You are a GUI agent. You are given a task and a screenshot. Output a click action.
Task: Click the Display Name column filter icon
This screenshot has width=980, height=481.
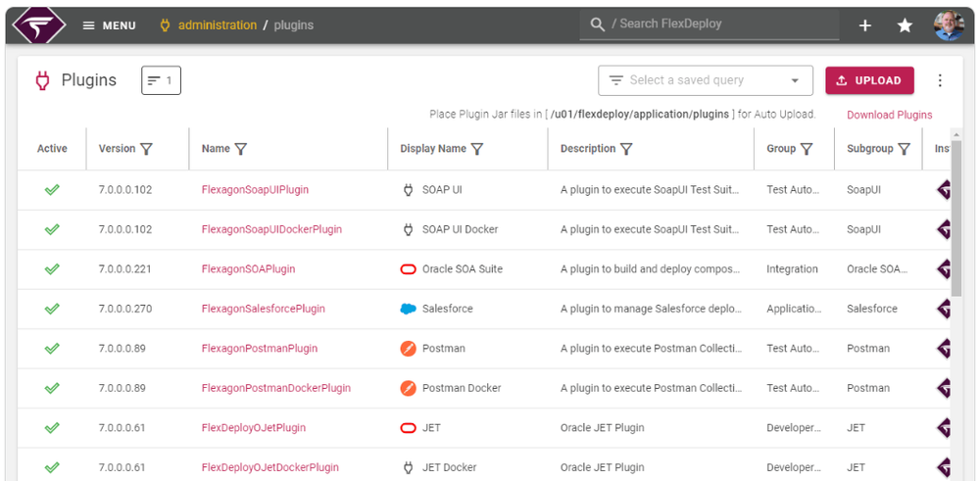477,149
